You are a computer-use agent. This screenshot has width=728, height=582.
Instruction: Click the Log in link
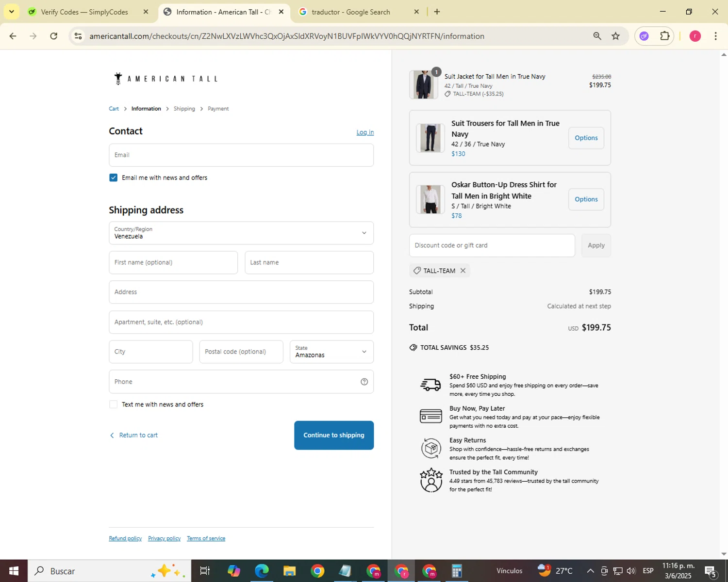tap(365, 132)
